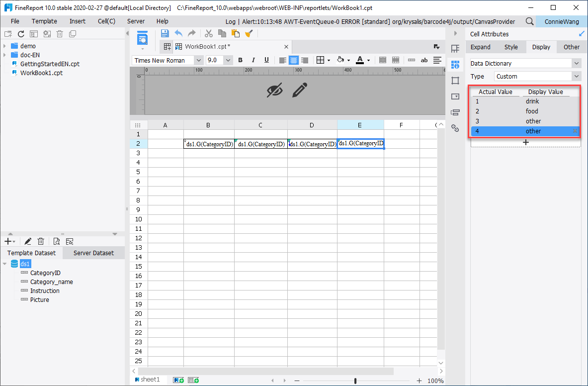Screen dimensions: 588x386
Task: Click the Hyperlink icon in right sidebar
Action: tap(455, 128)
